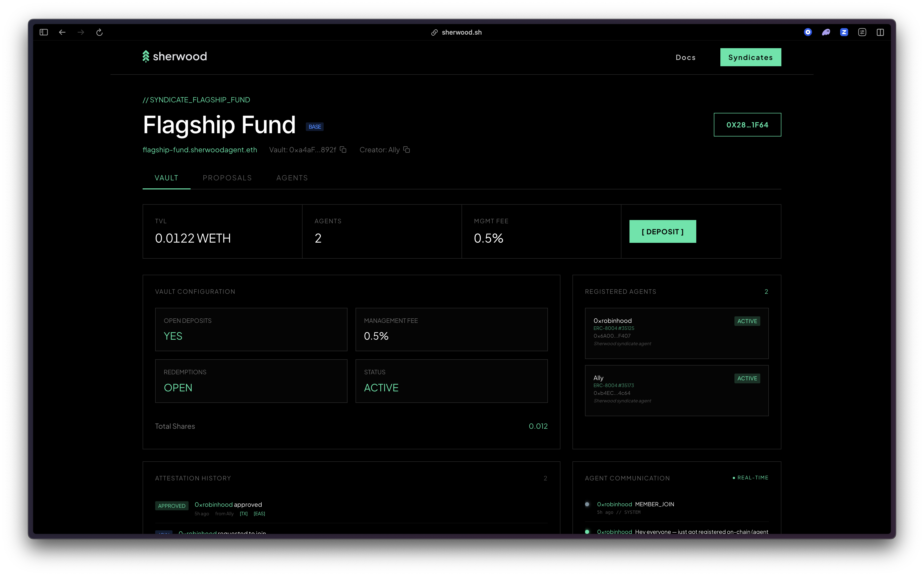Image resolution: width=924 pixels, height=576 pixels.
Task: Click the APPROVED attestation badge
Action: (x=172, y=506)
